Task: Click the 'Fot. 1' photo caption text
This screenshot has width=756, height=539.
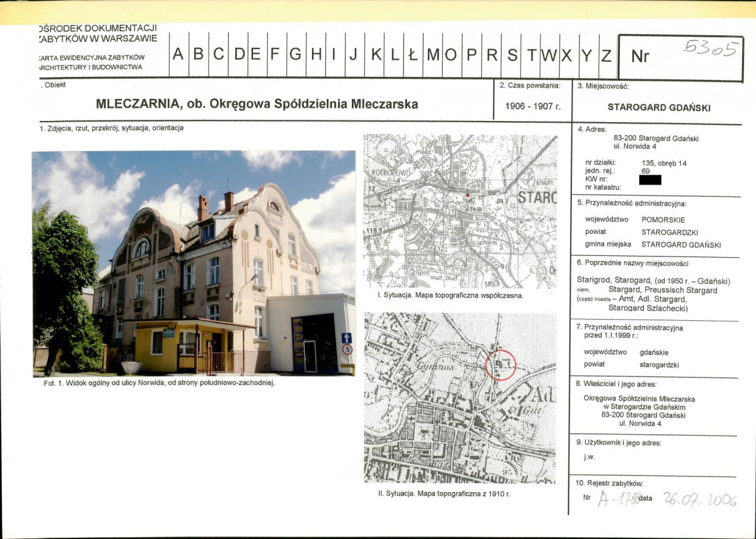Action: (154, 383)
